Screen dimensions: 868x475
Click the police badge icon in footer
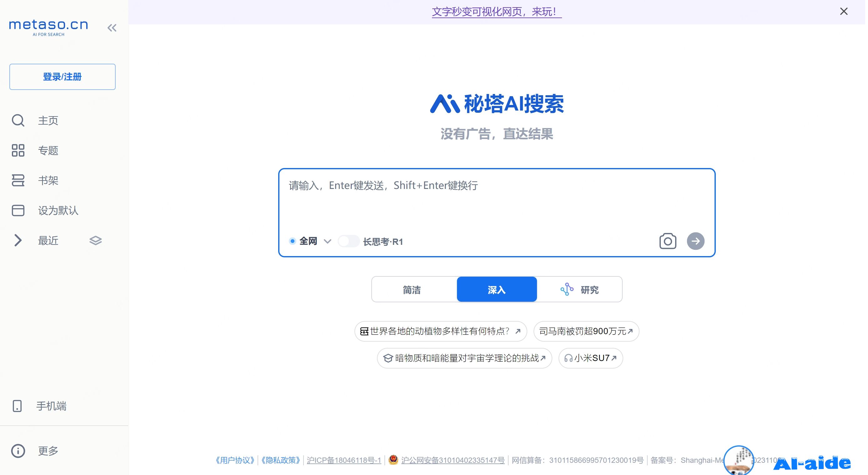[x=393, y=459]
